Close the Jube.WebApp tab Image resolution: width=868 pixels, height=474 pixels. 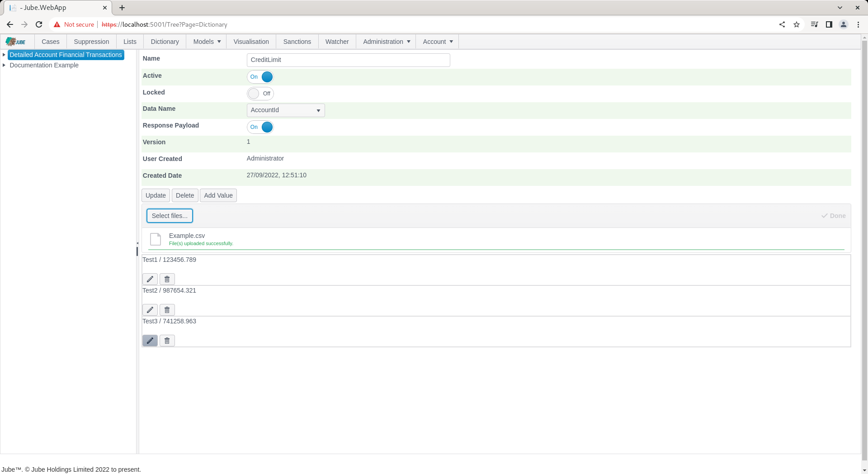click(x=105, y=8)
